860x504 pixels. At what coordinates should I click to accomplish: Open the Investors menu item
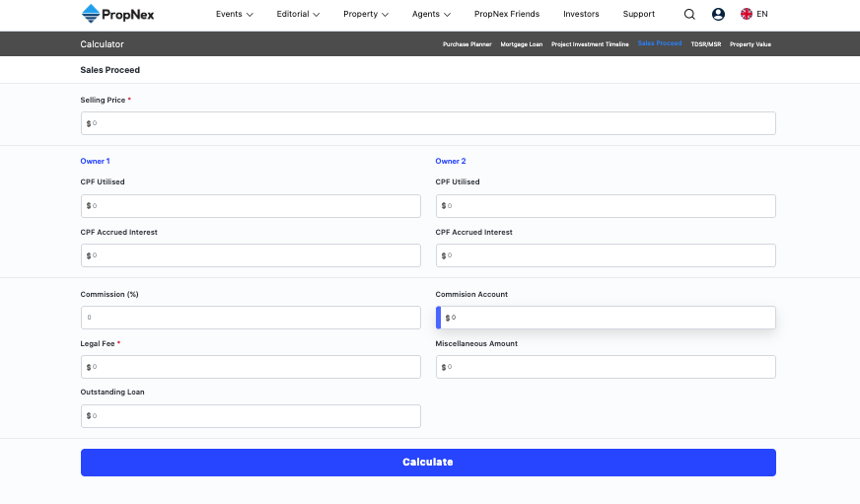pos(581,15)
